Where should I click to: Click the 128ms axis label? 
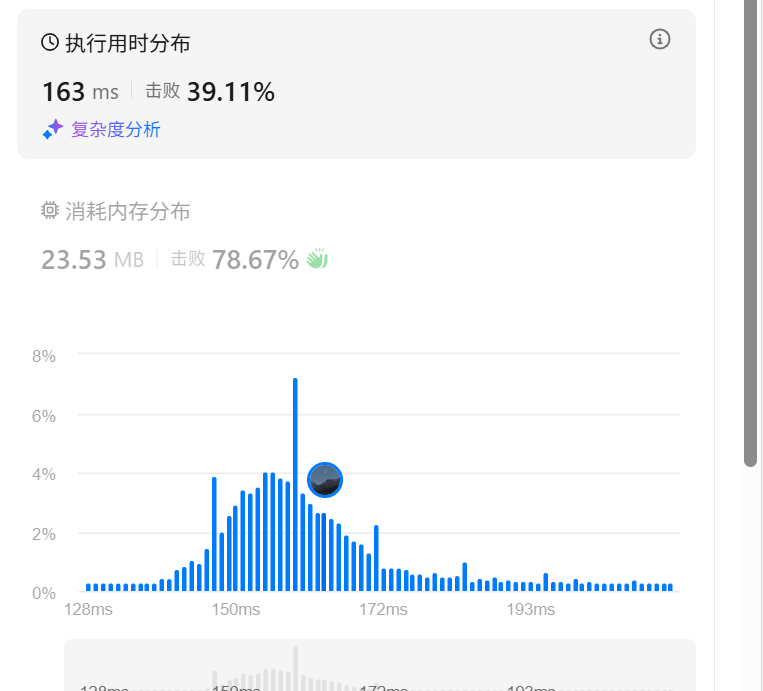point(89,609)
